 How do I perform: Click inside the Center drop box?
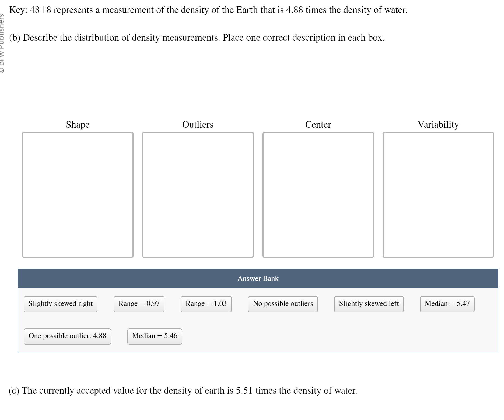318,194
